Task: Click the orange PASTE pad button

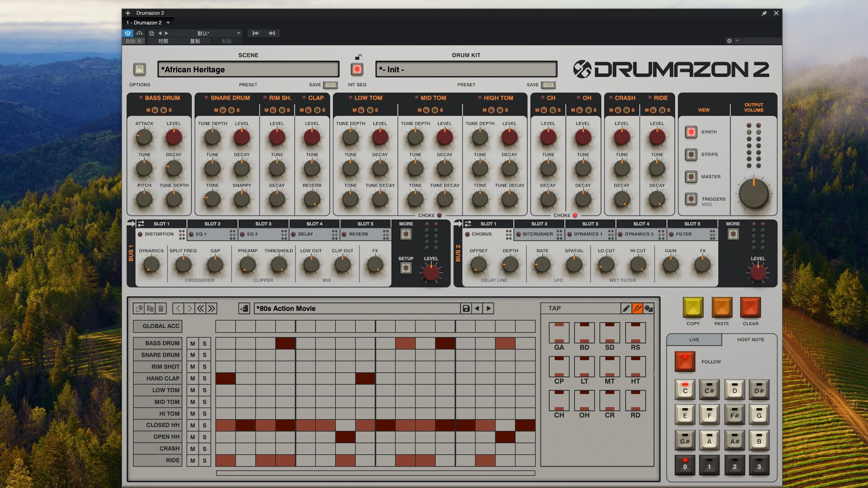Action: (x=722, y=308)
